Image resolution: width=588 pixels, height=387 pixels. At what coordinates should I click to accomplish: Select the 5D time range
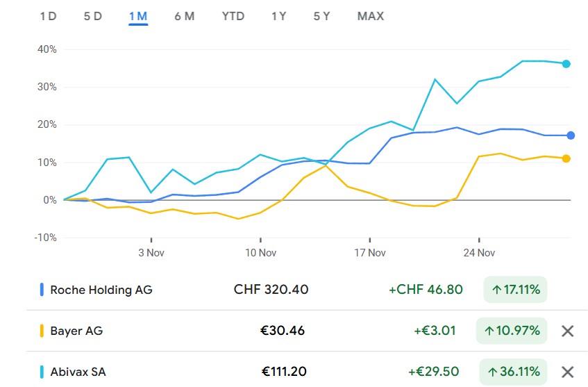pos(92,16)
